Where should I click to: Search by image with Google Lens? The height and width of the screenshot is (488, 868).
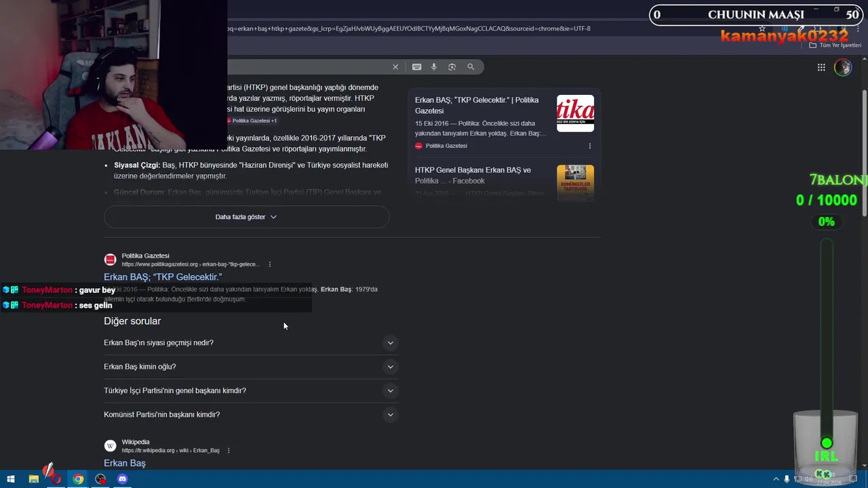pyautogui.click(x=452, y=67)
